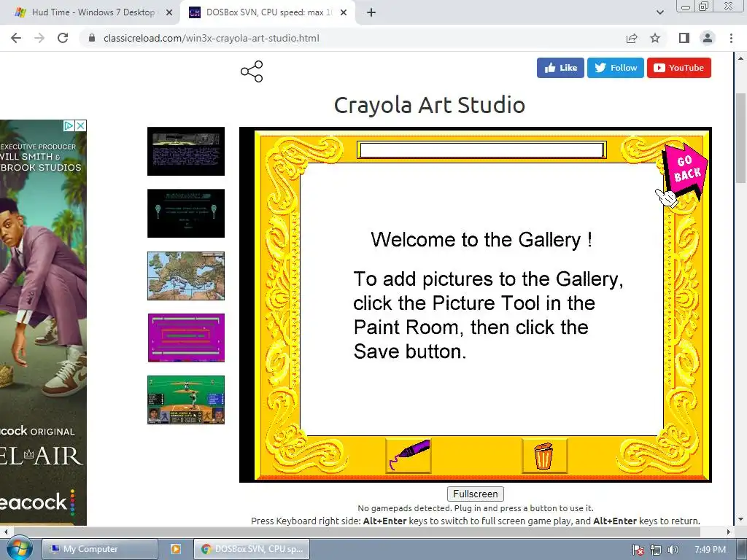747x560 pixels.
Task: Click the page share icon above the game
Action: 252,71
